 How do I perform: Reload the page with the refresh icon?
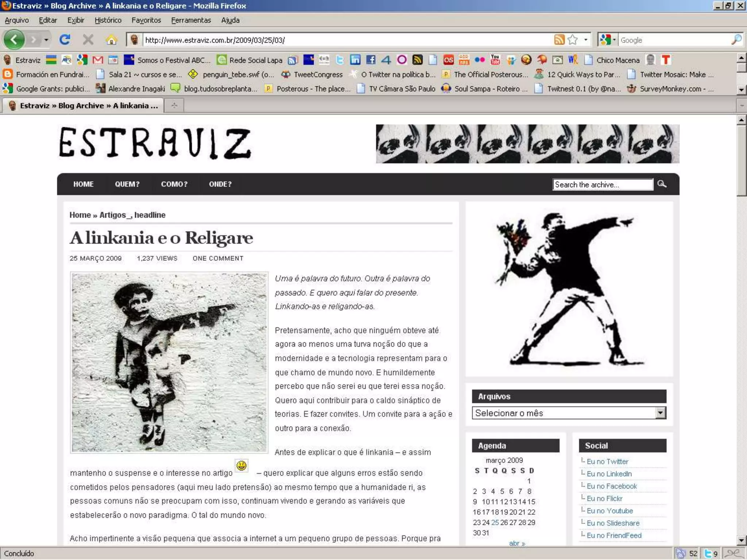pos(65,39)
